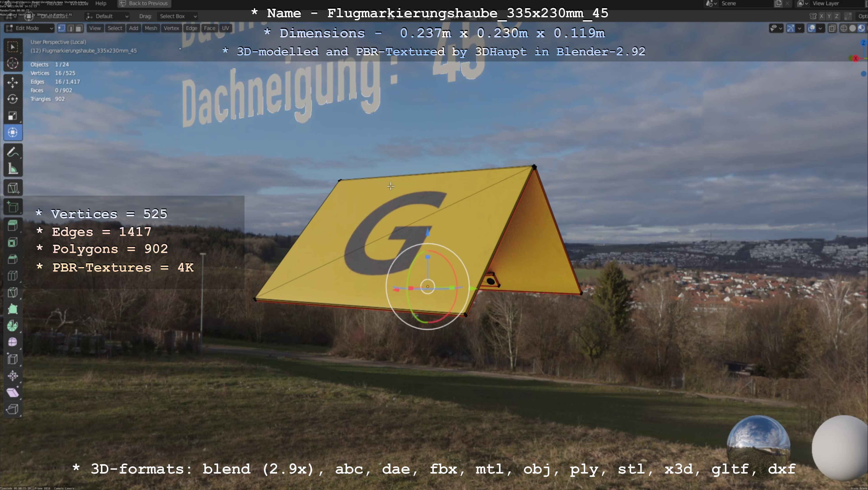Image resolution: width=868 pixels, height=490 pixels.
Task: Expand the Drag Select Box dropdown
Action: pyautogui.click(x=178, y=16)
